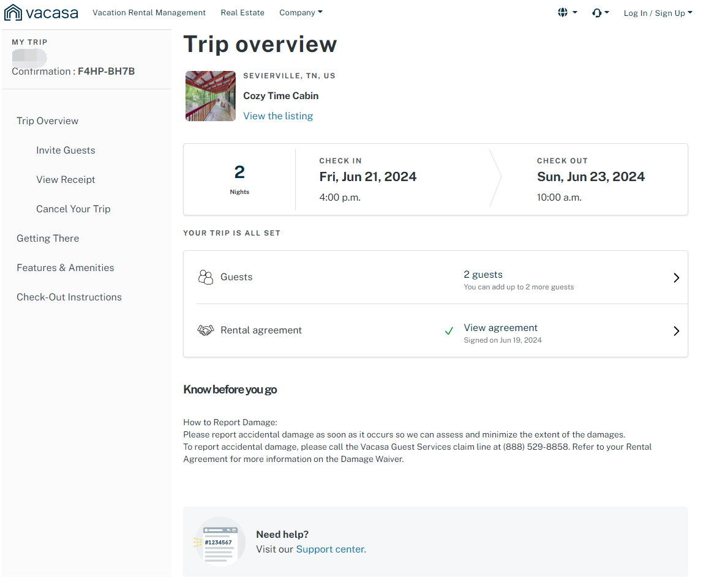Screen dimensions: 706x588
Task: Open Check-Out Instructions in sidebar
Action: pyautogui.click(x=69, y=297)
